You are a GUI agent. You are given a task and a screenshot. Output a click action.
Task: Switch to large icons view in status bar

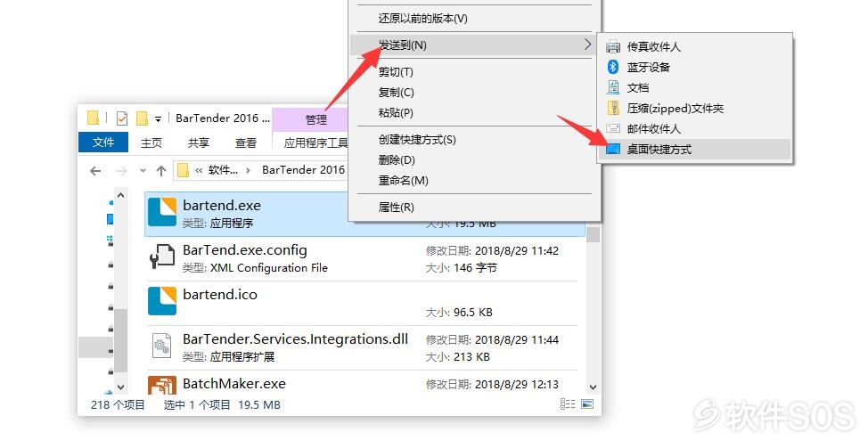[587, 404]
